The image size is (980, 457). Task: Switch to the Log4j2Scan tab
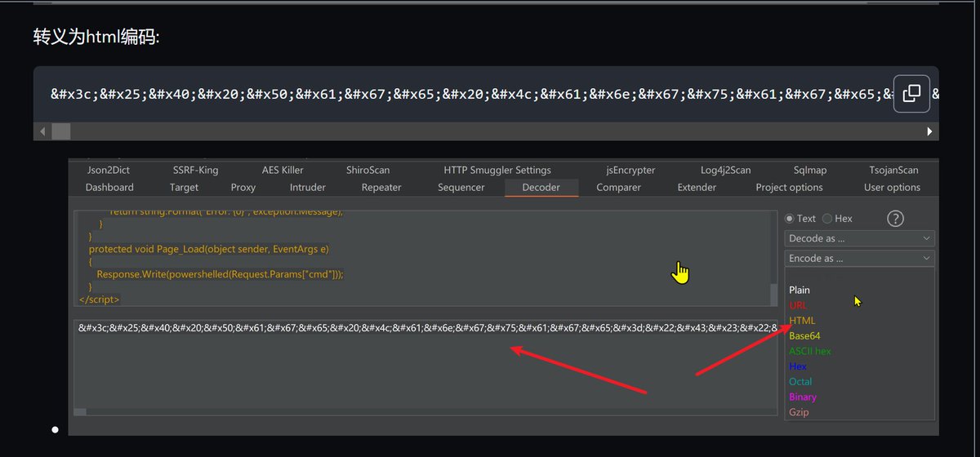(725, 170)
